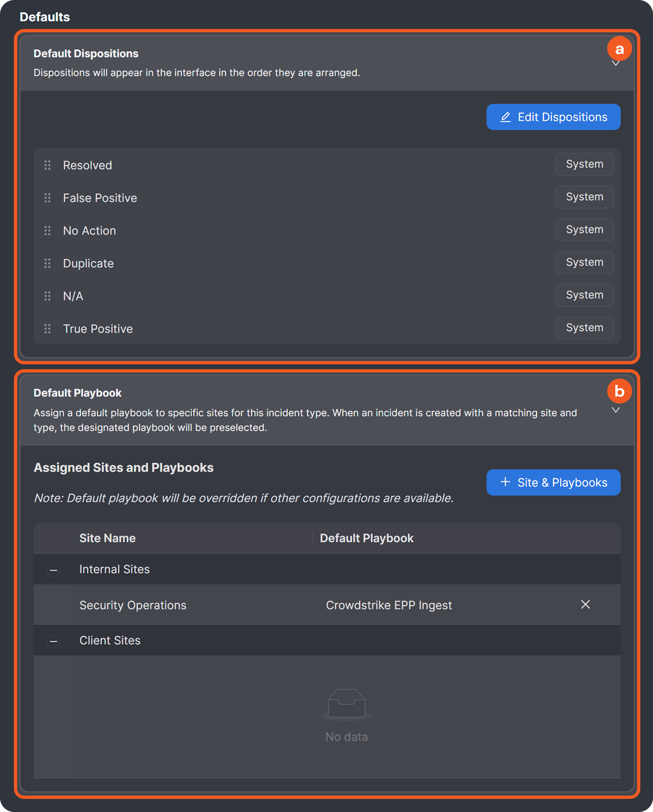This screenshot has height=812, width=653.
Task: Remove the Security Operations playbook assignment
Action: coord(585,604)
